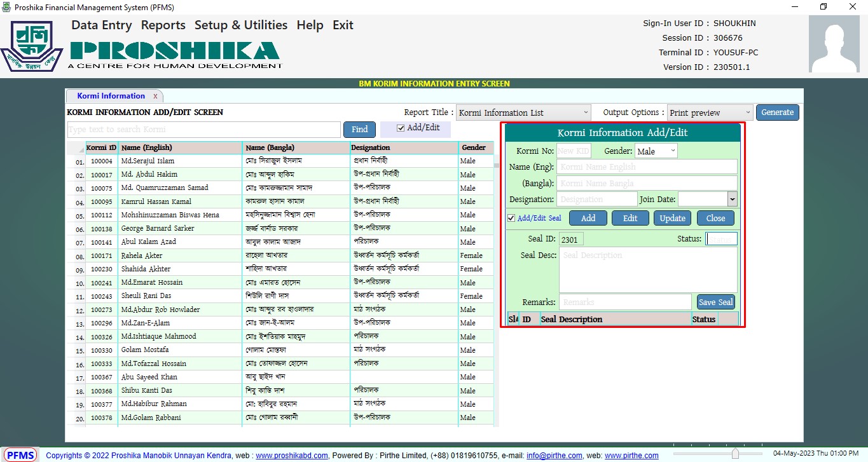Click the Seal ID field showing 2301
This screenshot has height=462, width=868.
(x=571, y=239)
